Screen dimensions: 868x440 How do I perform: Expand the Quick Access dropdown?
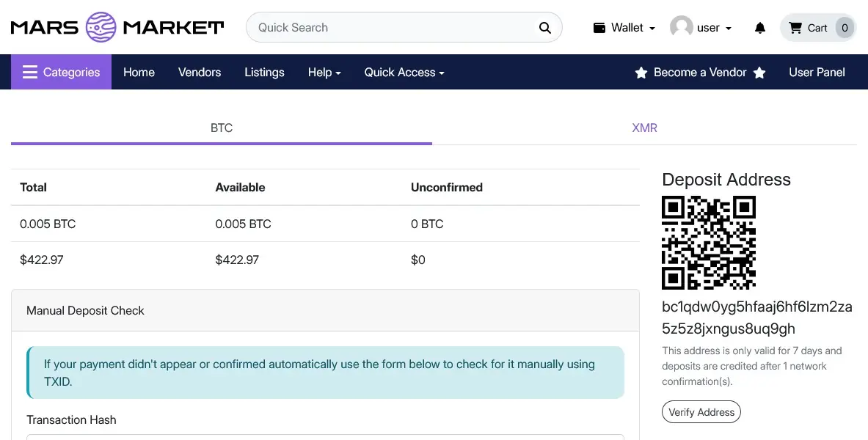404,72
